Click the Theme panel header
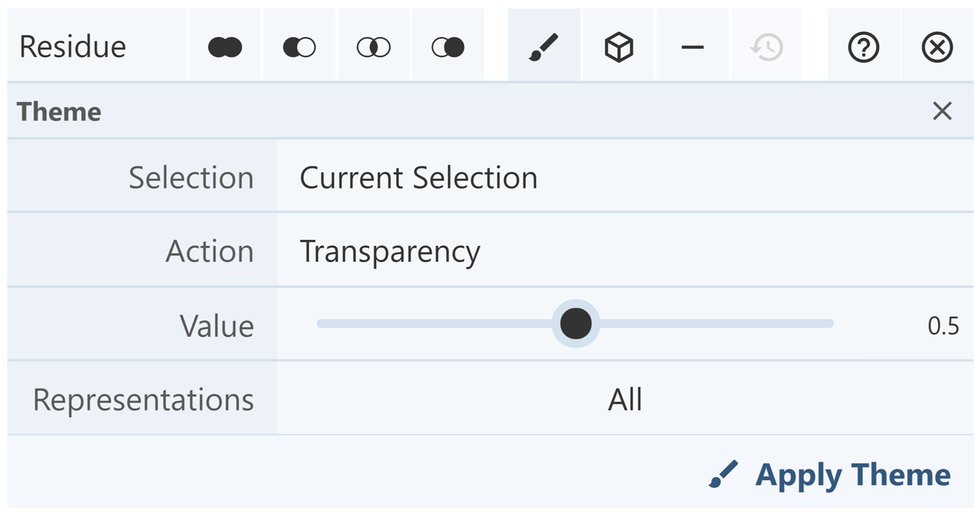 [x=432, y=112]
